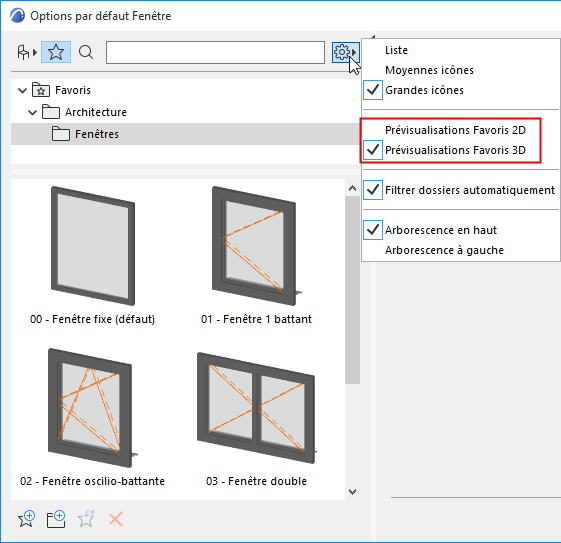Select 00 - Fenêtre fixe thumbnail
561x543 pixels.
pos(93,246)
